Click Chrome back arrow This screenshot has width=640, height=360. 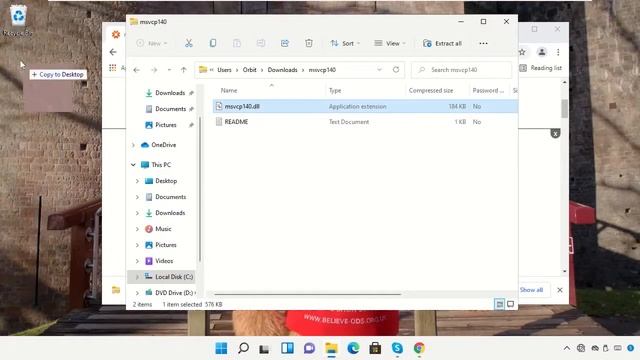(x=113, y=52)
